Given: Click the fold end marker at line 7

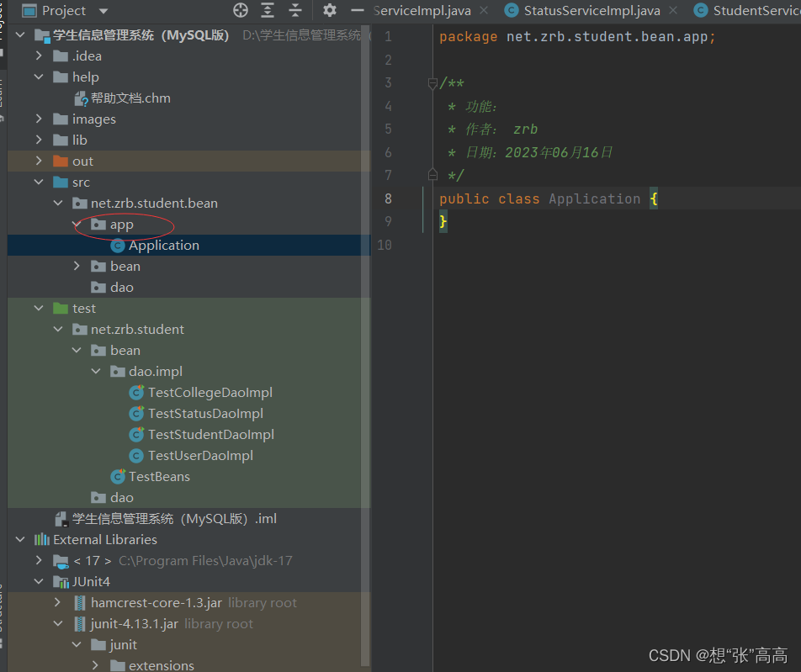Looking at the screenshot, I should [x=432, y=175].
